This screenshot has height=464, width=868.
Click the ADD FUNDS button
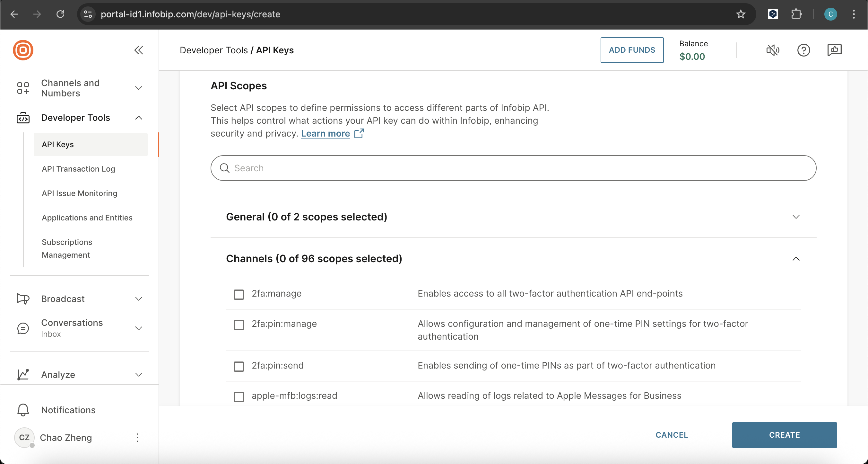tap(632, 50)
